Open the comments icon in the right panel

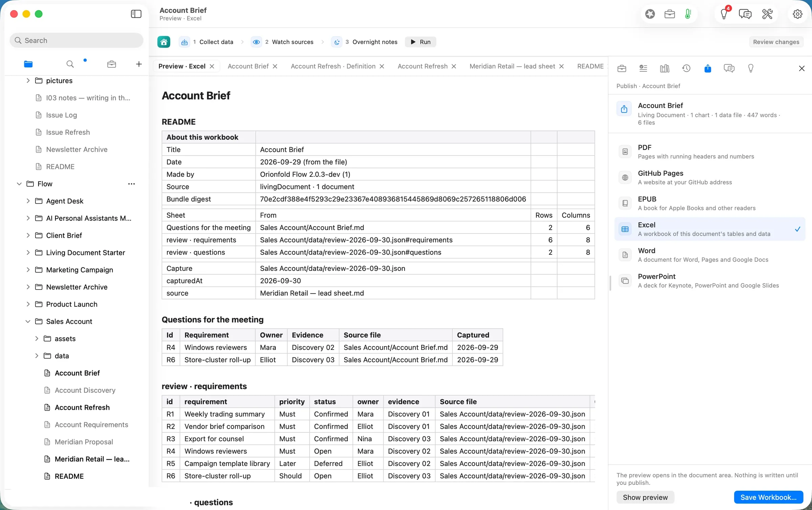click(729, 68)
